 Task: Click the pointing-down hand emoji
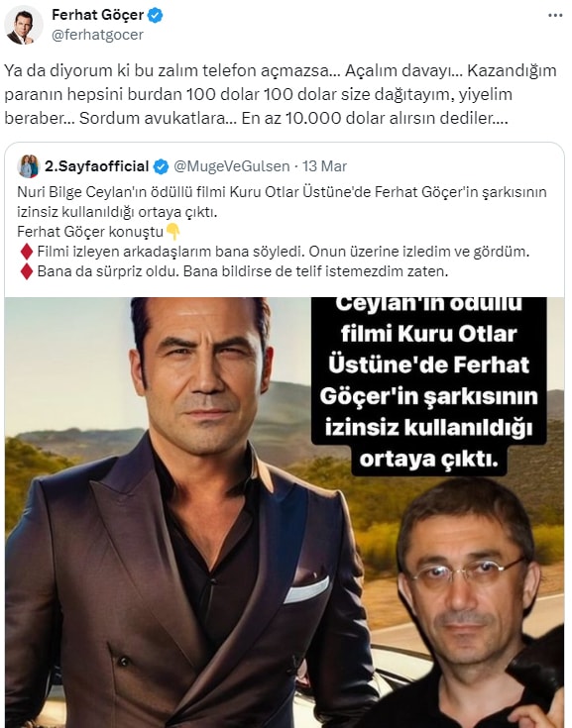click(x=172, y=231)
